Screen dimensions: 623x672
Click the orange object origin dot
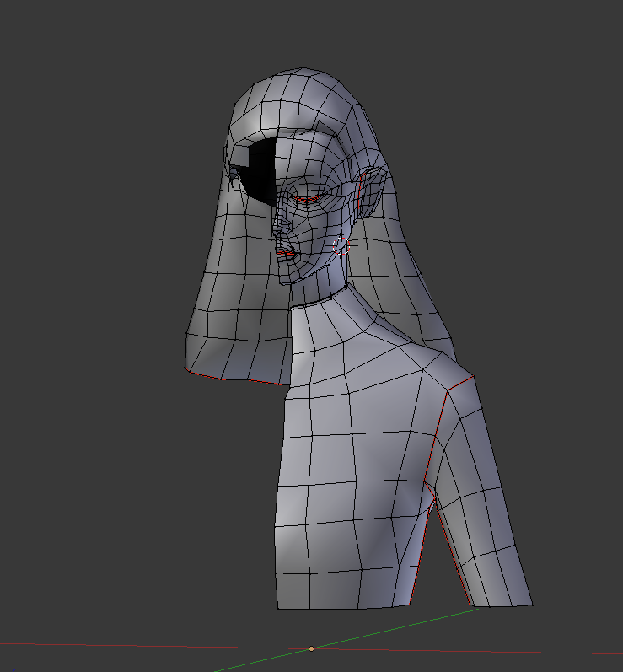pos(311,648)
